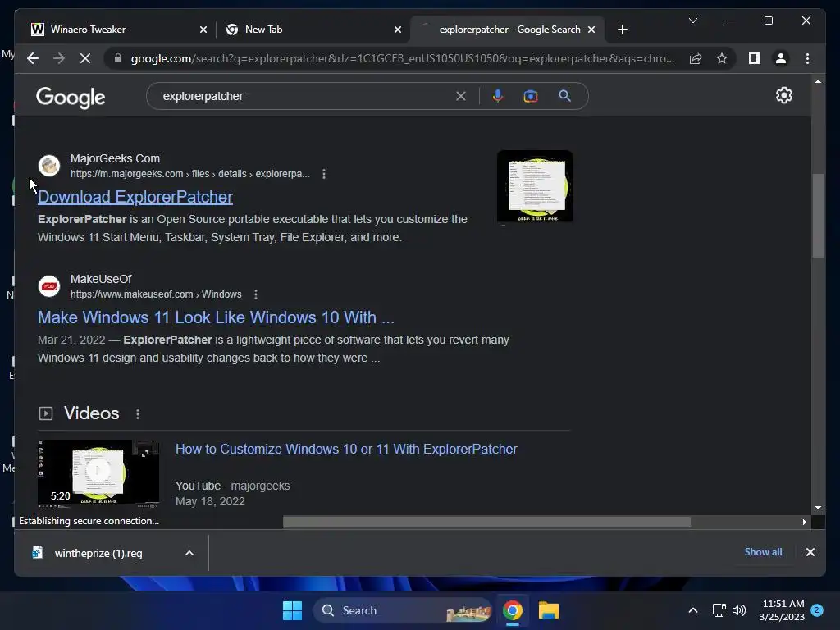Close the downloads bar
The image size is (840, 630).
(810, 552)
